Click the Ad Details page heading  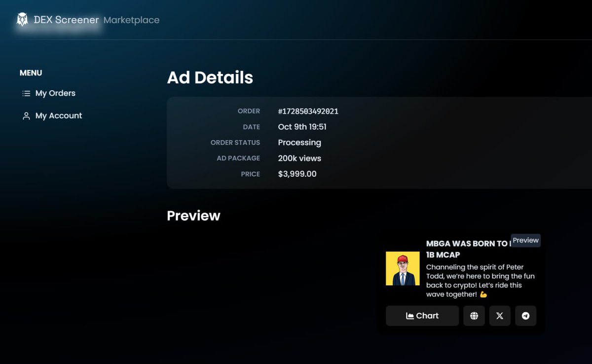(x=210, y=77)
